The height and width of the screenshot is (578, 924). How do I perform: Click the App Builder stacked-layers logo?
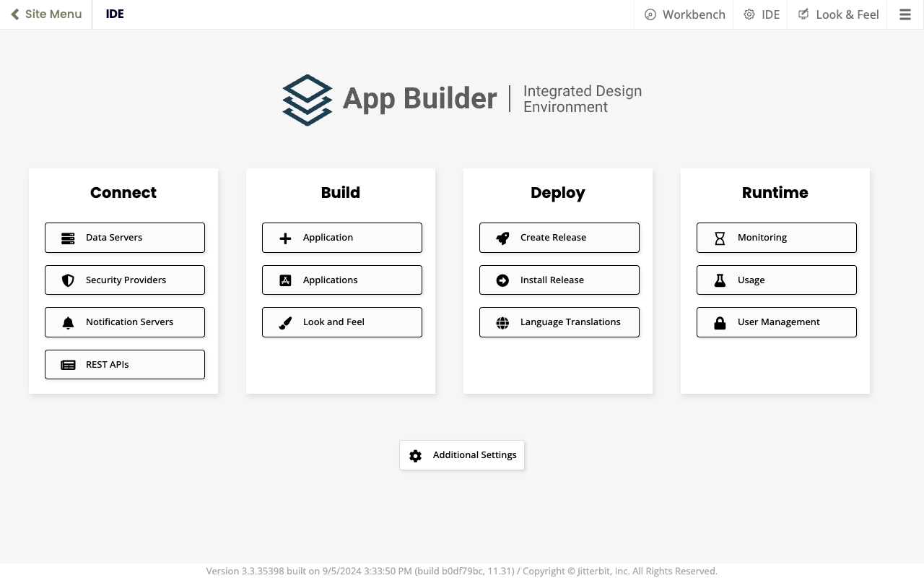(x=308, y=100)
